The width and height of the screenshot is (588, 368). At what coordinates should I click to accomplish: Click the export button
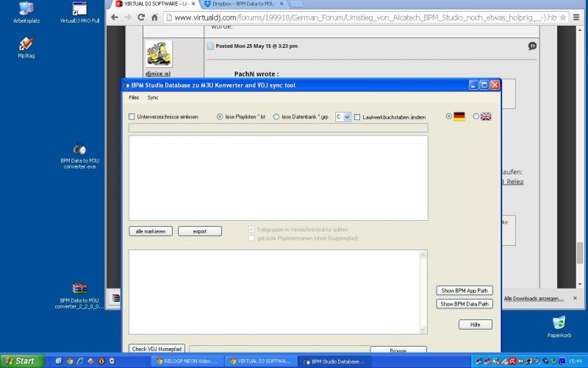pos(200,231)
